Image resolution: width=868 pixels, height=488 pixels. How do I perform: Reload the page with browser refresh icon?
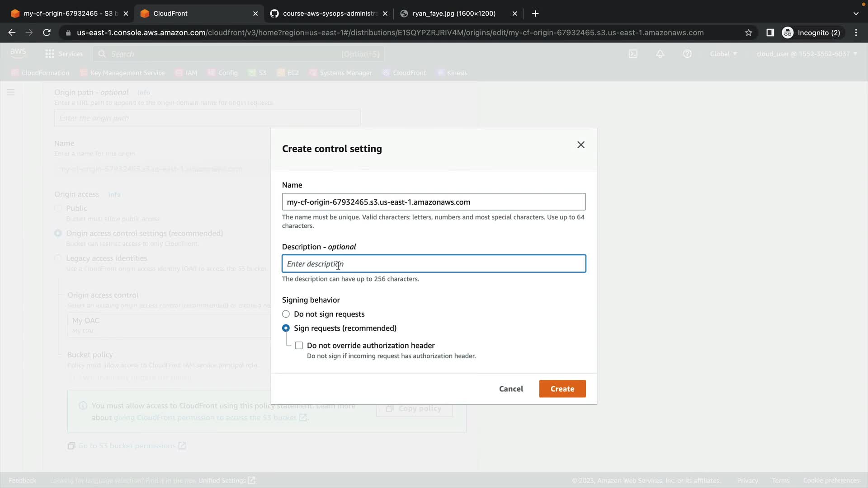click(x=47, y=33)
